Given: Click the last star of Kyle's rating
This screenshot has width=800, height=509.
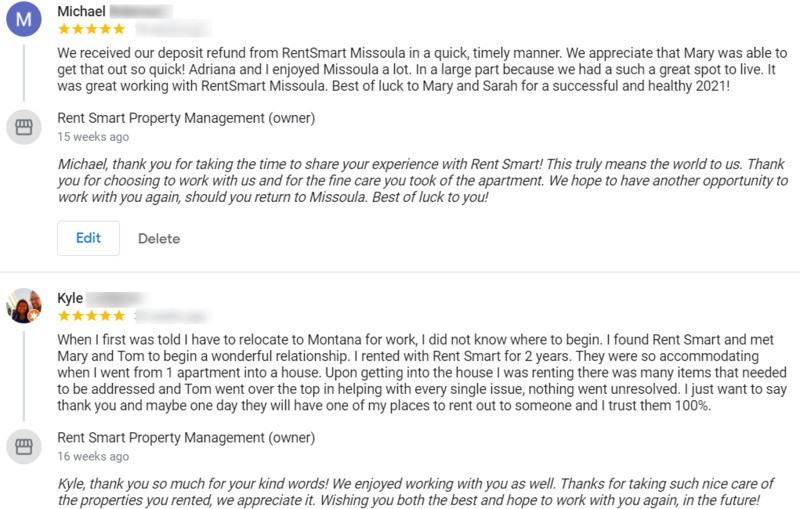Looking at the screenshot, I should point(120,316).
